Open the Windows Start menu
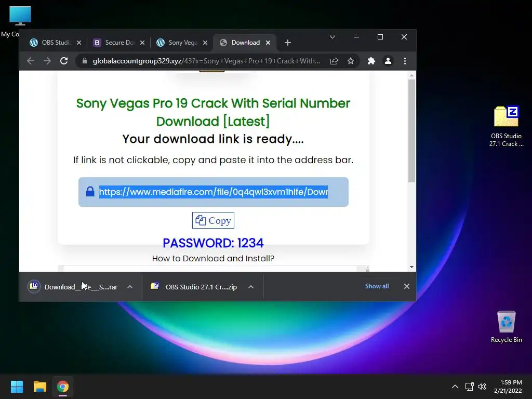This screenshot has height=399, width=532. pos(17,387)
